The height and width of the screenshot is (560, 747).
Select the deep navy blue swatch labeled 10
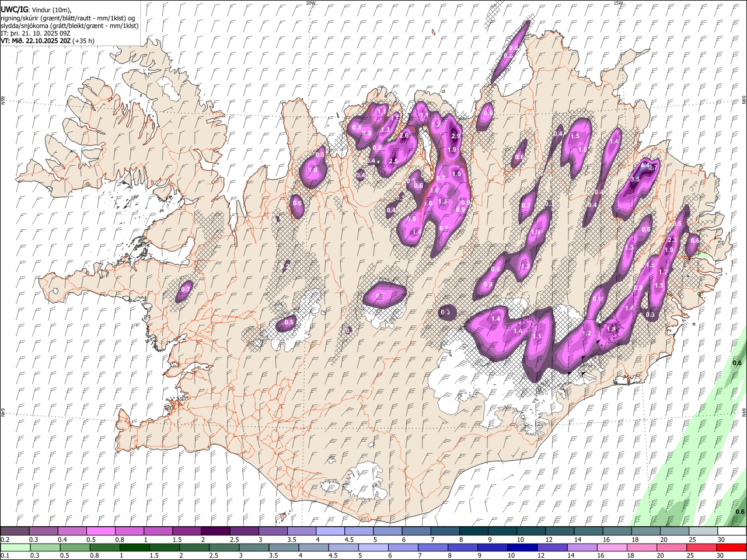click(x=522, y=548)
